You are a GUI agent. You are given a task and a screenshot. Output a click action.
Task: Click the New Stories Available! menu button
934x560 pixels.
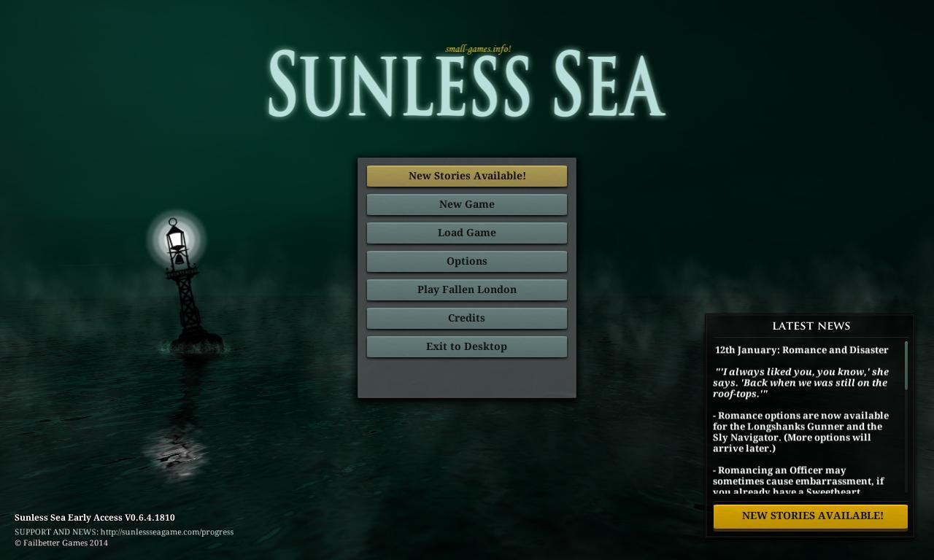(467, 176)
